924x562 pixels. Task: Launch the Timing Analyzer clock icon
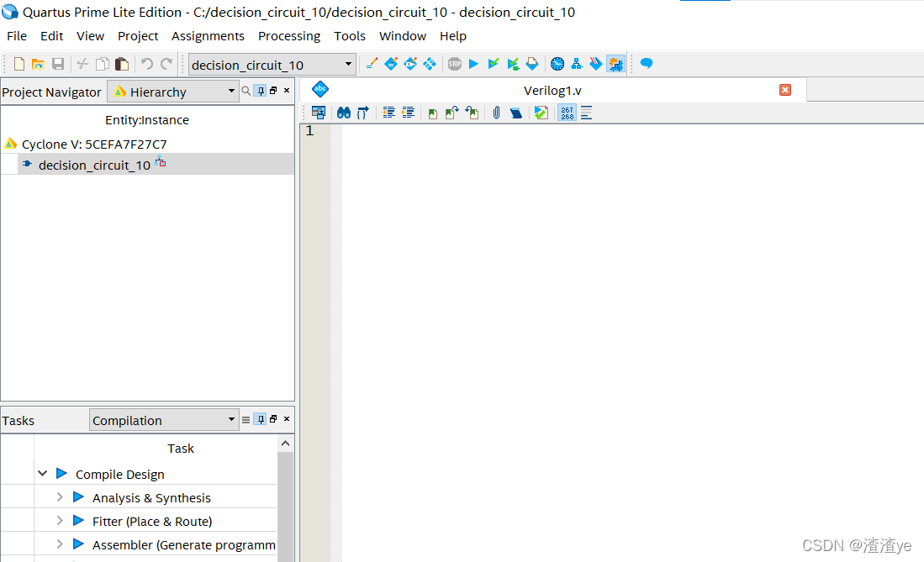(557, 64)
